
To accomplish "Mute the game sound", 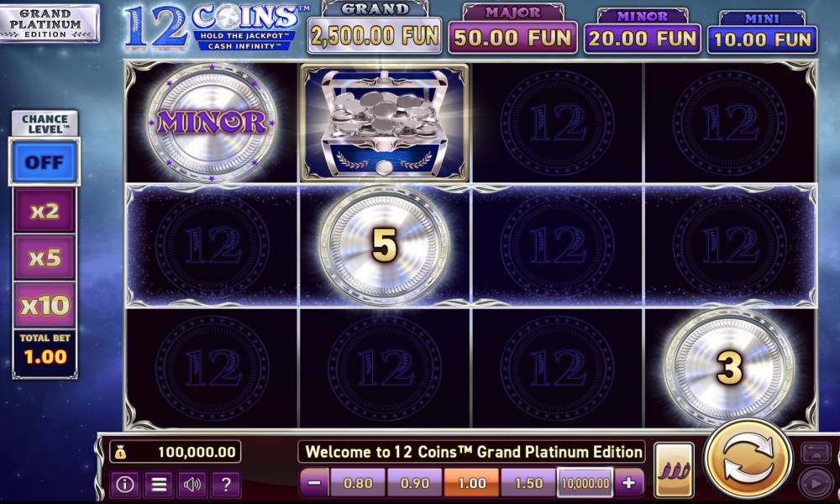I will (x=192, y=484).
